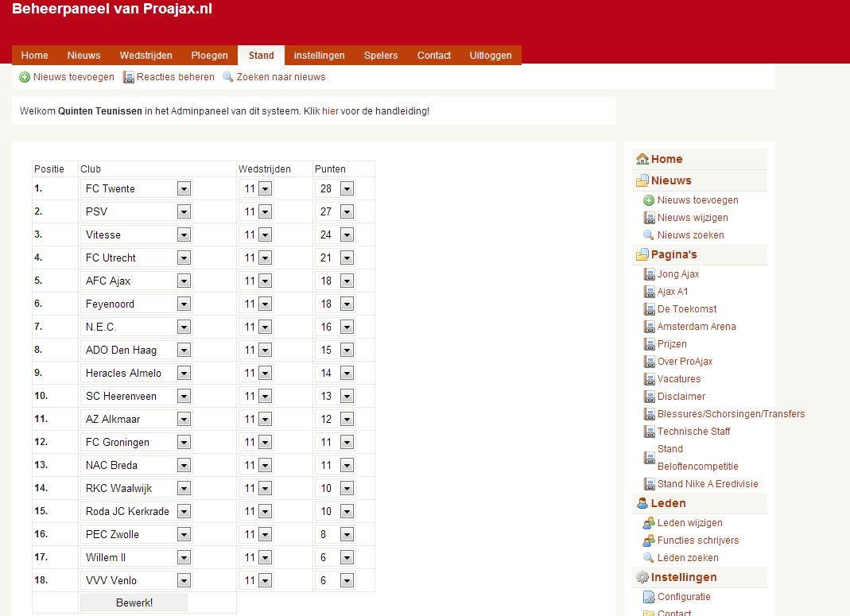
Task: Click the page icon beside Ajax A1
Action: point(649,292)
